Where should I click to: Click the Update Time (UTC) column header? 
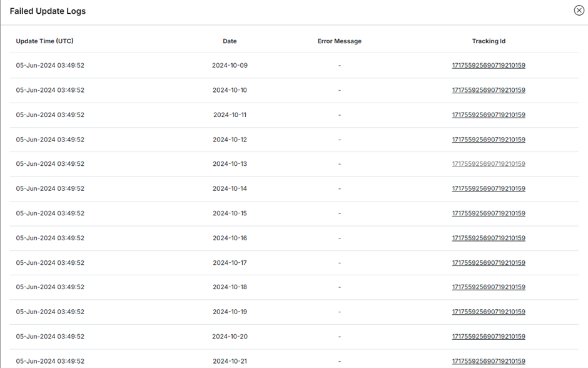click(x=45, y=41)
